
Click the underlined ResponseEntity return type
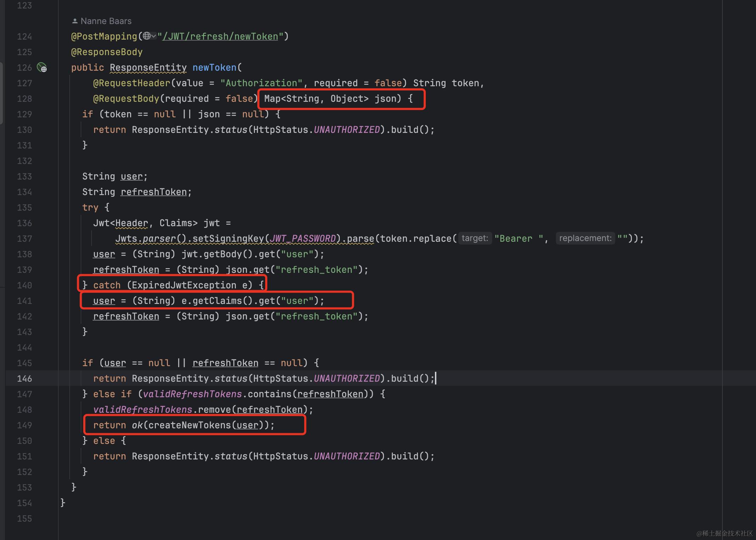click(x=148, y=67)
